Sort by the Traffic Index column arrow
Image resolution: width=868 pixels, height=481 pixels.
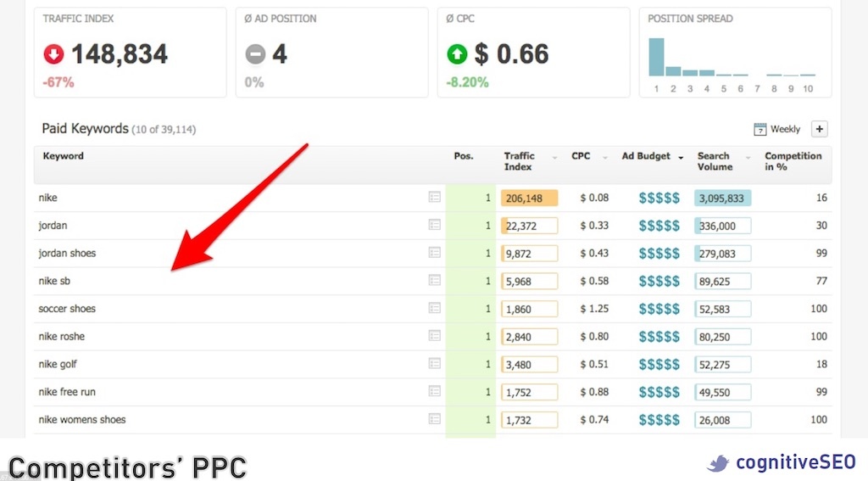(554, 158)
